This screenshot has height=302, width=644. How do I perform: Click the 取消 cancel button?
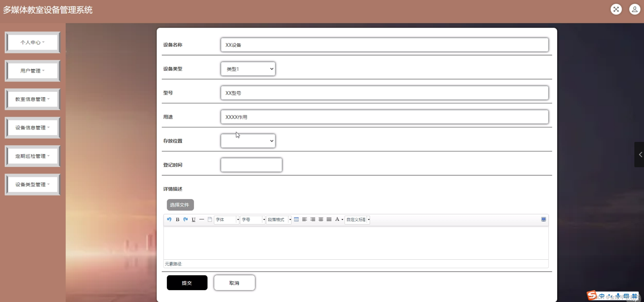coord(234,283)
